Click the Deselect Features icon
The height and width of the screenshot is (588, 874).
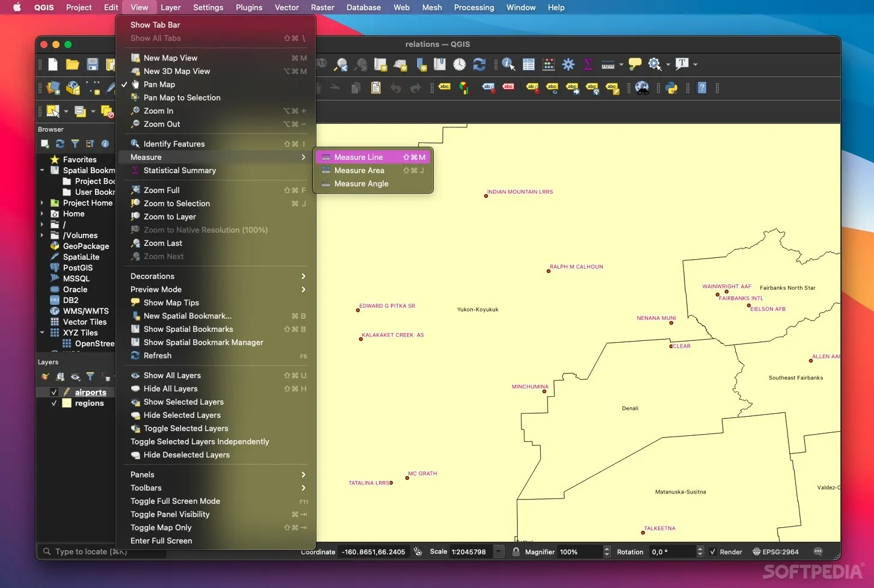(107, 111)
